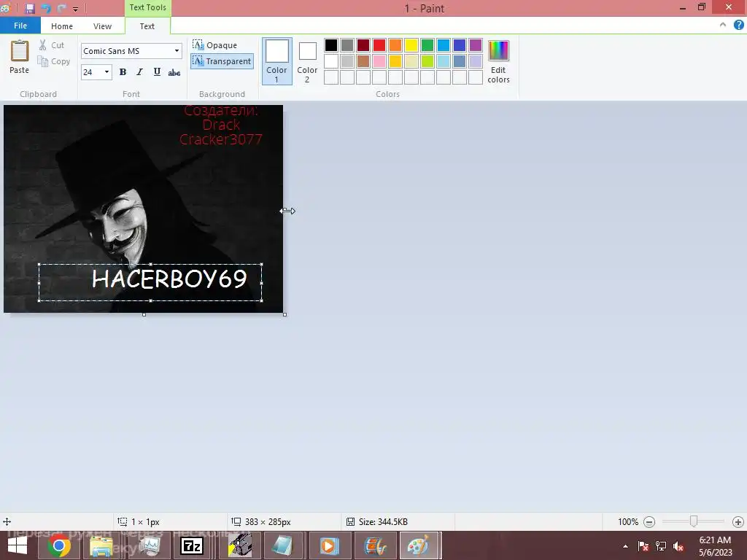Viewport: 747px width, 560px height.
Task: Select Transparent background option
Action: (222, 61)
